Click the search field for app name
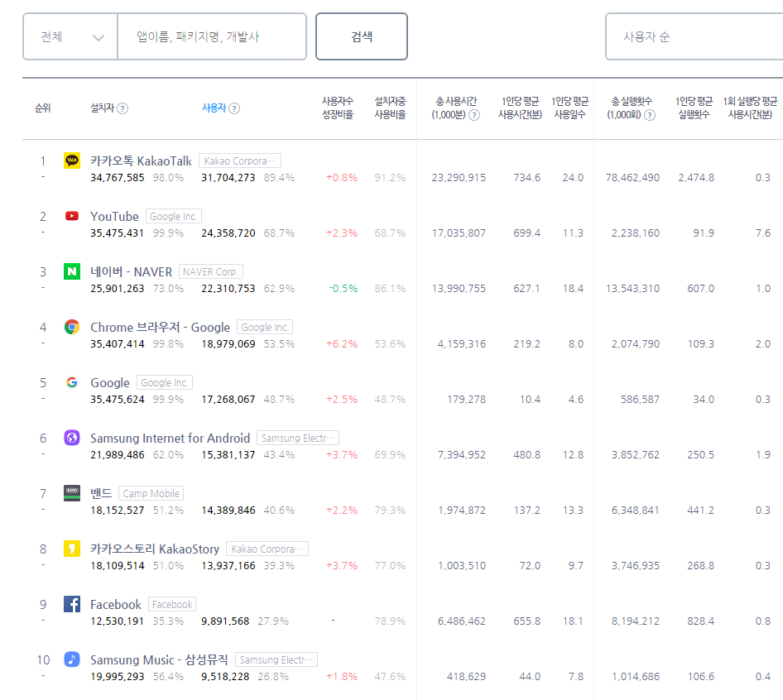 212,36
